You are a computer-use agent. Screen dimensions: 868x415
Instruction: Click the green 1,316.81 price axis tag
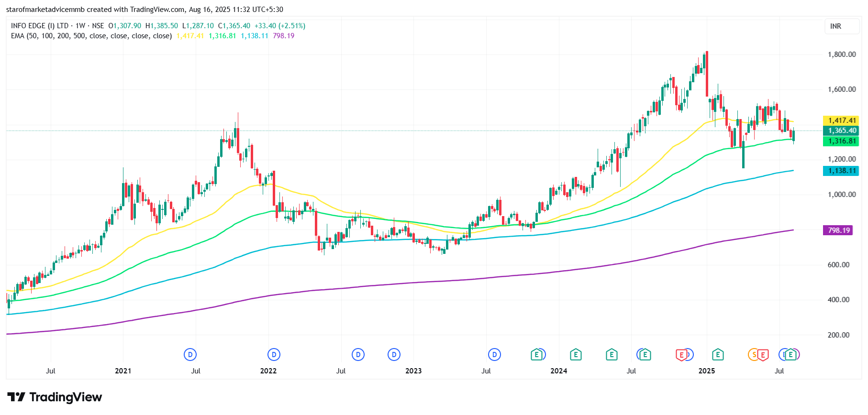841,141
